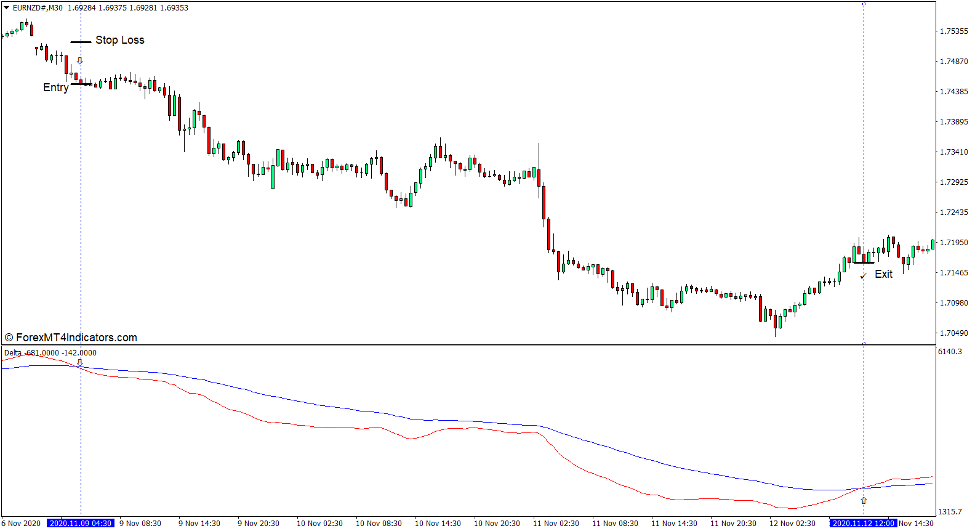This screenshot has width=977, height=531.
Task: Select the down arrow at the Delta line crossover
Action: point(80,362)
